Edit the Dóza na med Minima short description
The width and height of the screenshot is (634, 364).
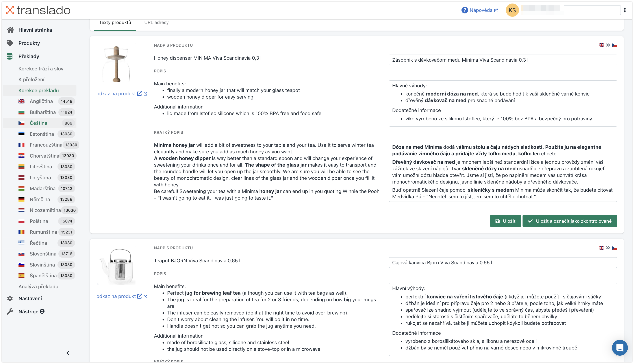coord(503,172)
